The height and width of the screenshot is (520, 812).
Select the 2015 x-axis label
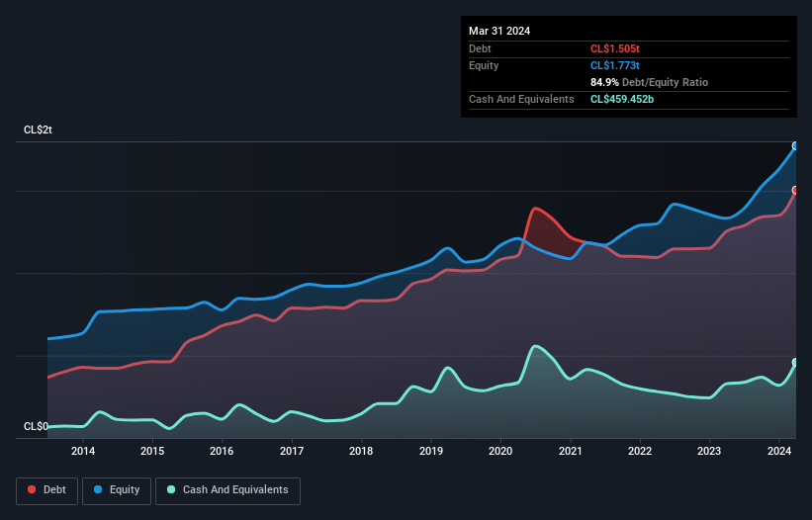point(152,451)
